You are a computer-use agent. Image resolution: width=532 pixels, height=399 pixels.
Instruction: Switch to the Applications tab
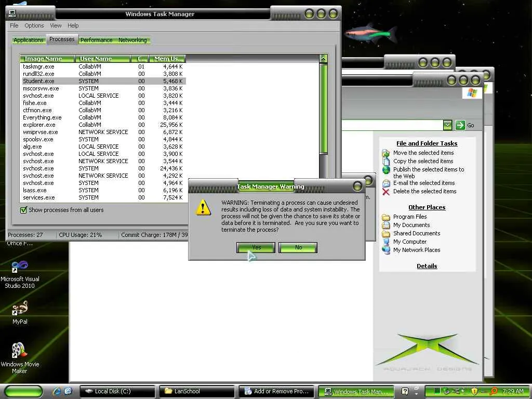click(x=29, y=40)
